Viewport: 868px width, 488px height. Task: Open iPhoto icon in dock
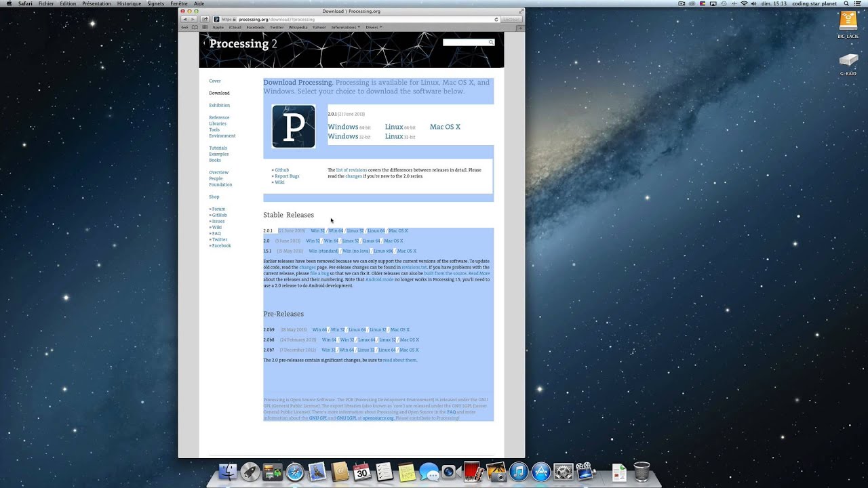click(496, 472)
